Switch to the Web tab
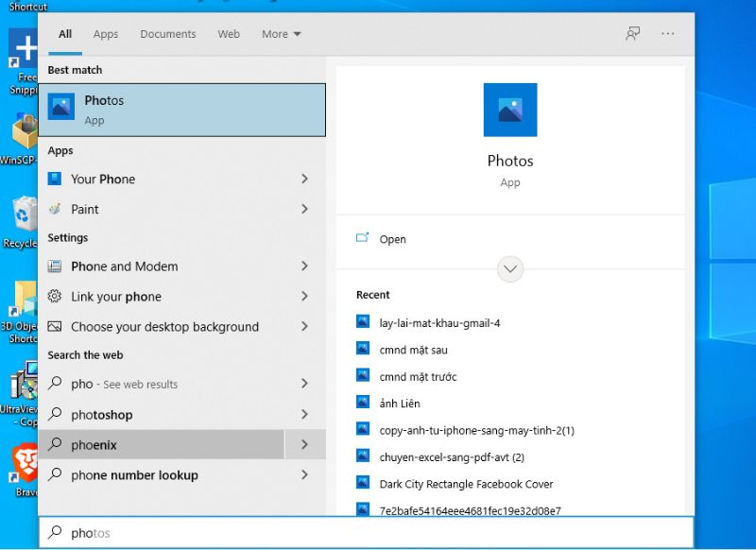Screen dimensions: 756x550 click(229, 34)
